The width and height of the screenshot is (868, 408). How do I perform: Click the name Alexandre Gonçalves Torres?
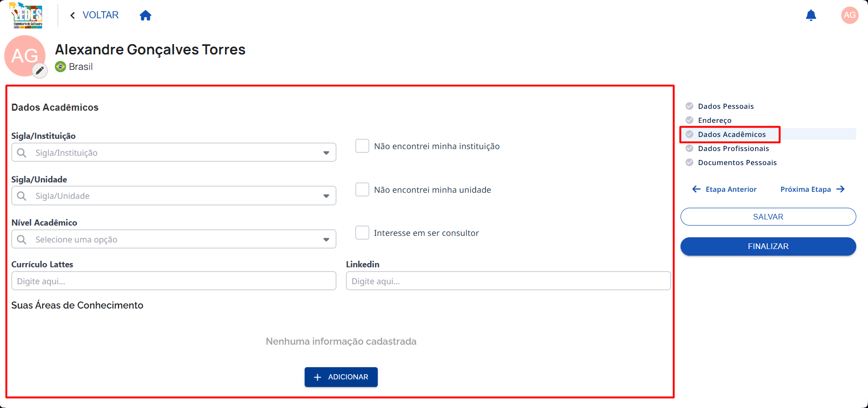pos(150,49)
